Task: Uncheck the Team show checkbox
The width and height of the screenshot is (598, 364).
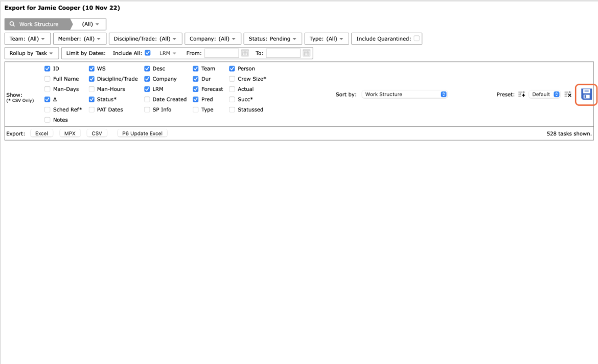Action: [x=196, y=69]
